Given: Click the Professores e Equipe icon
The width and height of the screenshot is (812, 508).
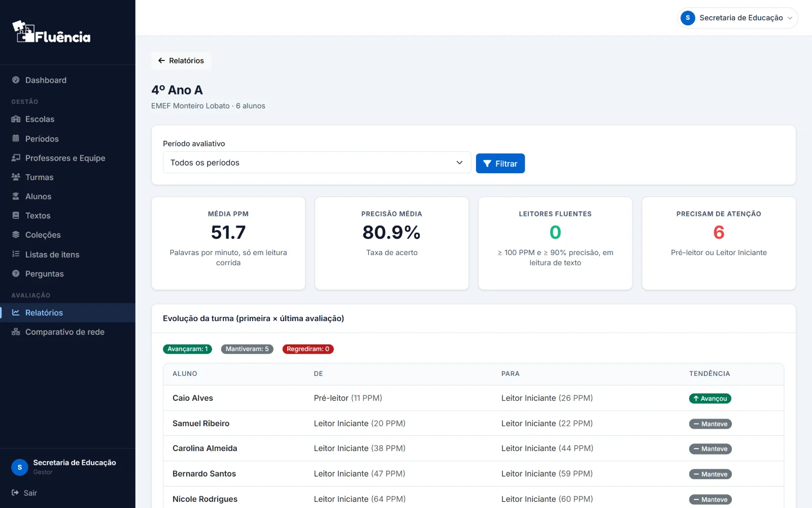Looking at the screenshot, I should (16, 157).
